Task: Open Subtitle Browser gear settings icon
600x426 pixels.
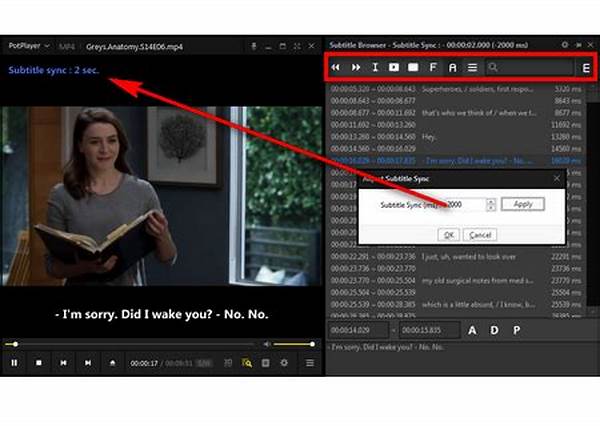Action: 565,45
